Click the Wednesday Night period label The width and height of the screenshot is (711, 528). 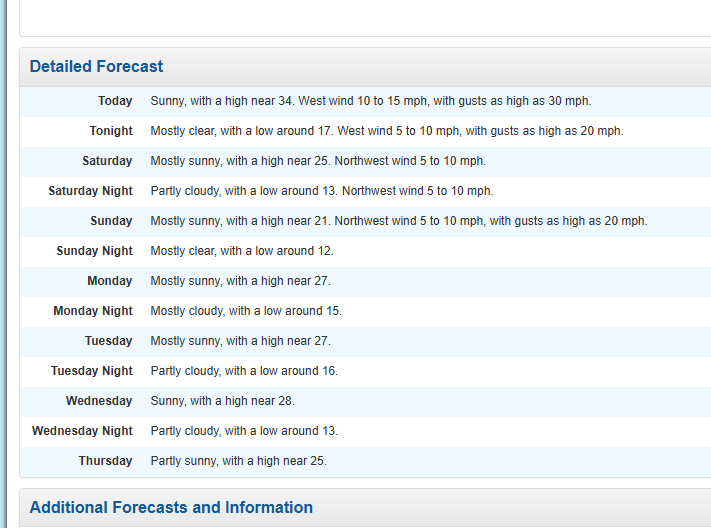coord(82,430)
